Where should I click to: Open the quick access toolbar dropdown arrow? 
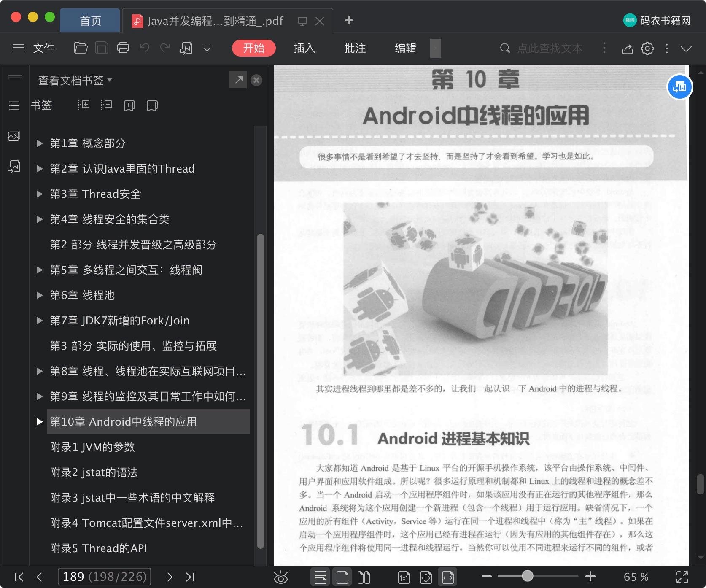(207, 49)
